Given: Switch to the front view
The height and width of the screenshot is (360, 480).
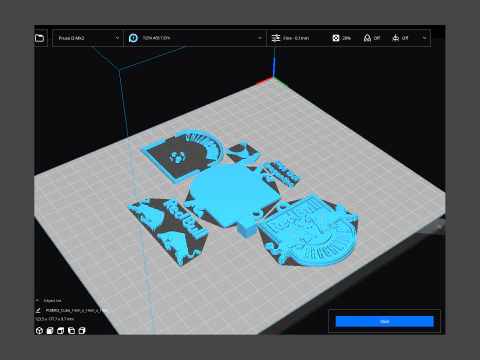Looking at the screenshot, I should pos(50,331).
